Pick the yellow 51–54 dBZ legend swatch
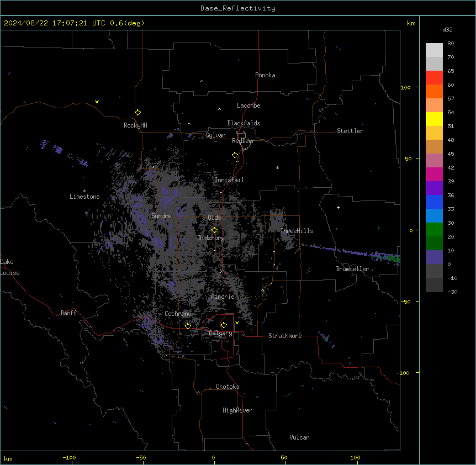476x465 pixels. [x=434, y=119]
